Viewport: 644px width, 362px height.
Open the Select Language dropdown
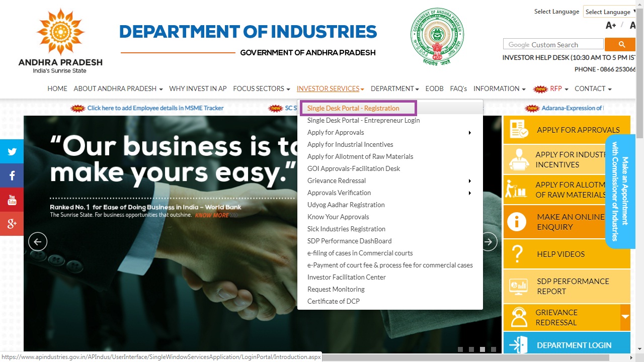(x=610, y=12)
